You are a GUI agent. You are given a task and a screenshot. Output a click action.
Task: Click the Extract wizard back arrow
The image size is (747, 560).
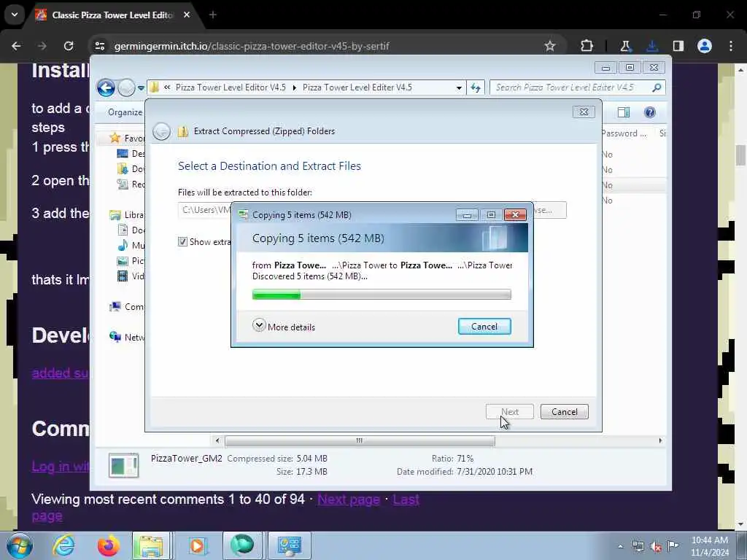[x=161, y=131]
